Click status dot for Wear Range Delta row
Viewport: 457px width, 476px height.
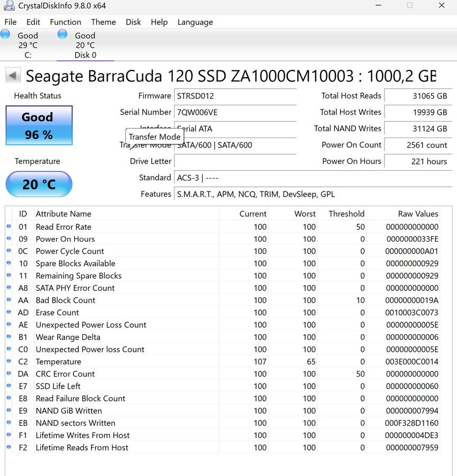[9, 336]
